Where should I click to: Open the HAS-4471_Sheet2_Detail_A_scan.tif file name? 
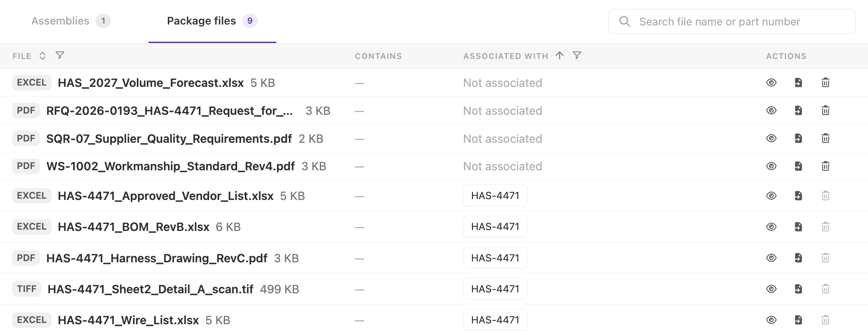click(151, 289)
